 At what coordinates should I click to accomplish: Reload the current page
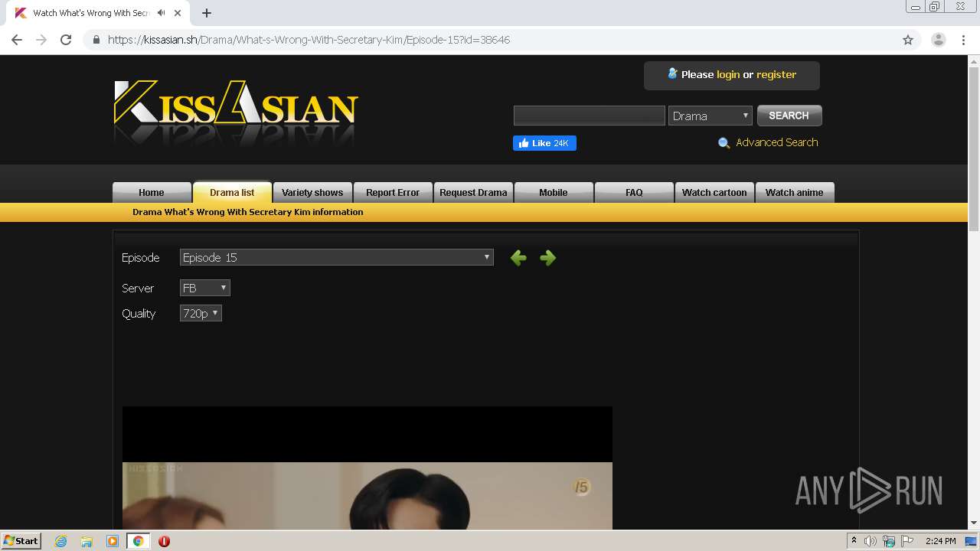tap(66, 40)
